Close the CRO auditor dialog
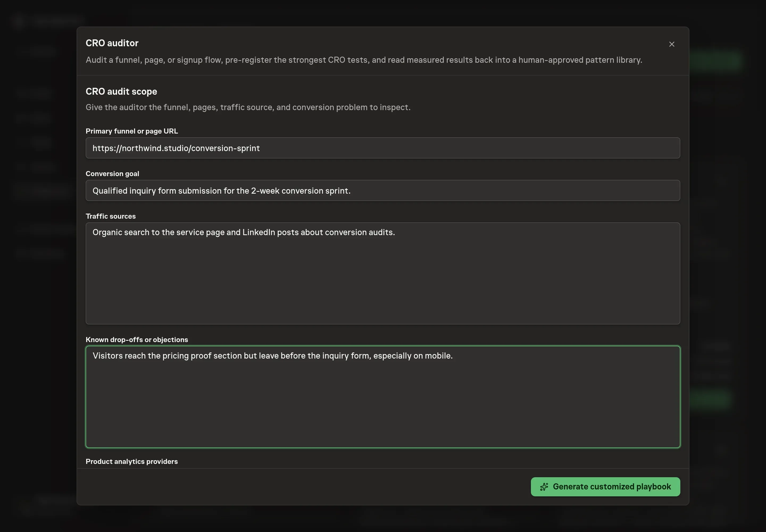Viewport: 766px width, 532px height. pyautogui.click(x=671, y=44)
